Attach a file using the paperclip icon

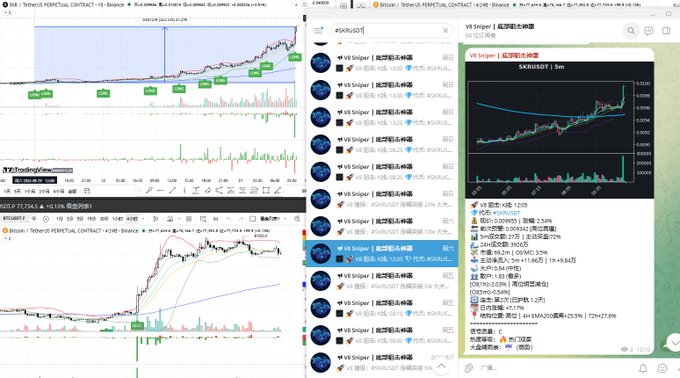point(469,368)
